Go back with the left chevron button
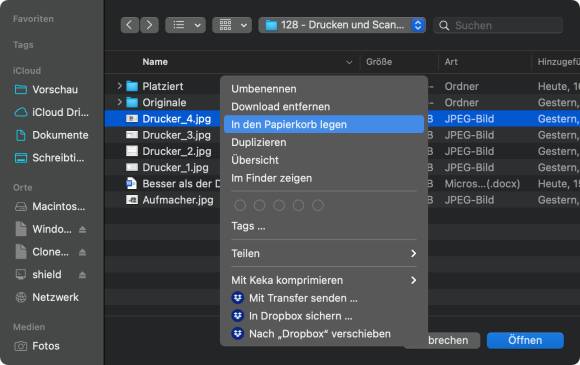 129,25
